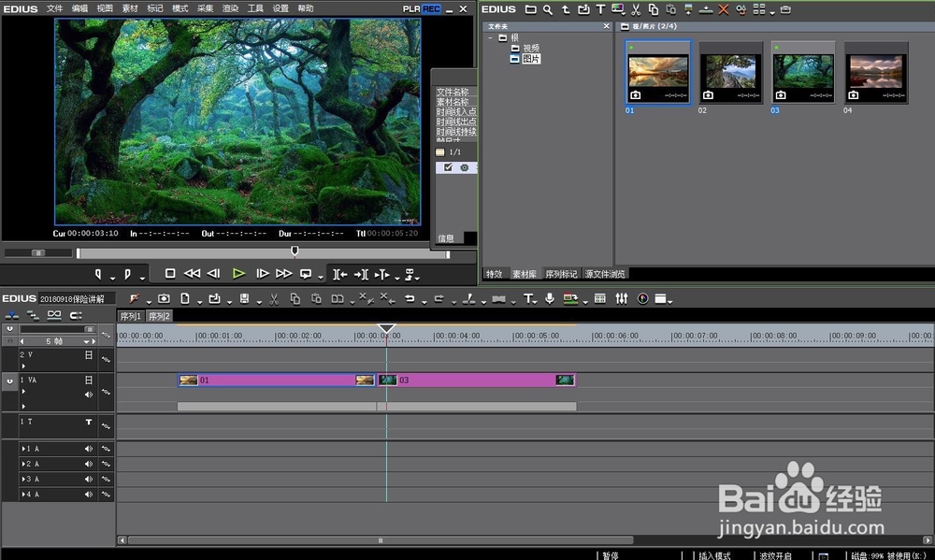Toggle the checkbox in the information panel
The width and height of the screenshot is (935, 560).
point(449,167)
